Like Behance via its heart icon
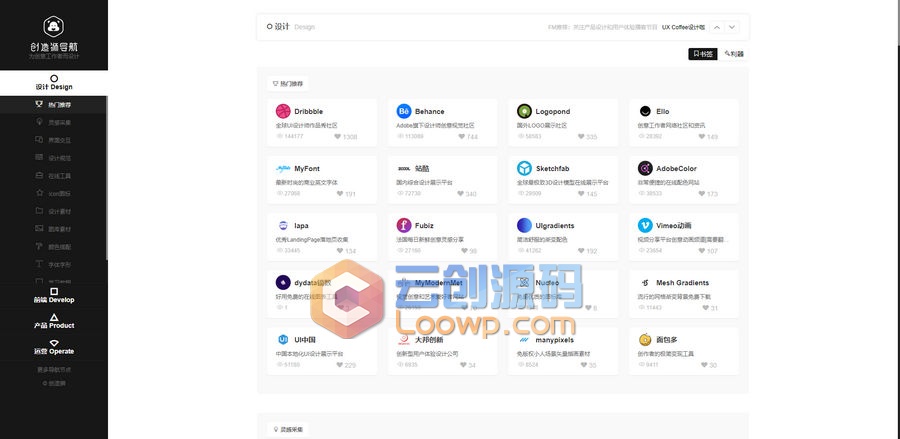 [x=461, y=137]
